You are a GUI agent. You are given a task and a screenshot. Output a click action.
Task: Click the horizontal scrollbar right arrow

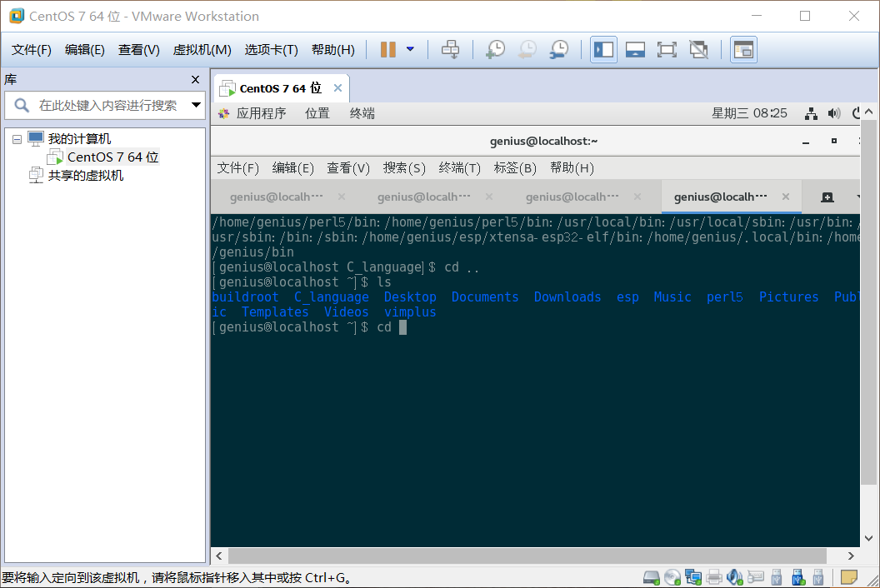(x=851, y=556)
